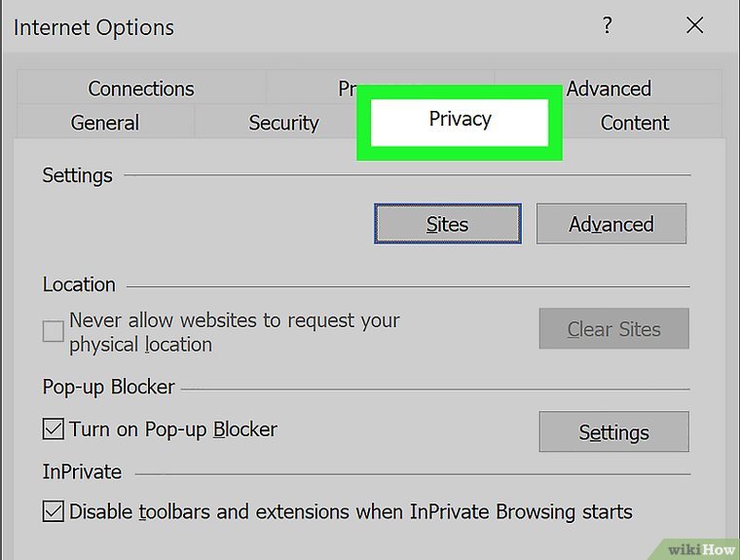Click the highlighted Privacy tab

click(460, 120)
